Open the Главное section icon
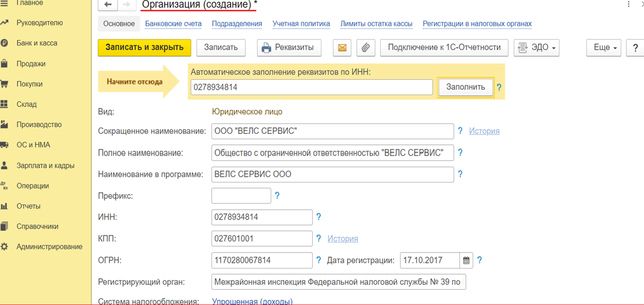 (x=5, y=2)
